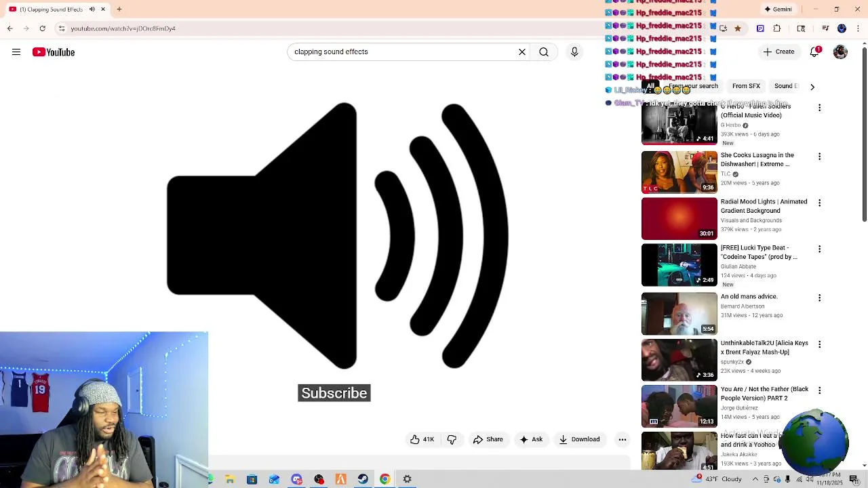Open the YouTube hamburger guide menu
Screen dimensions: 868x488
click(x=16, y=52)
